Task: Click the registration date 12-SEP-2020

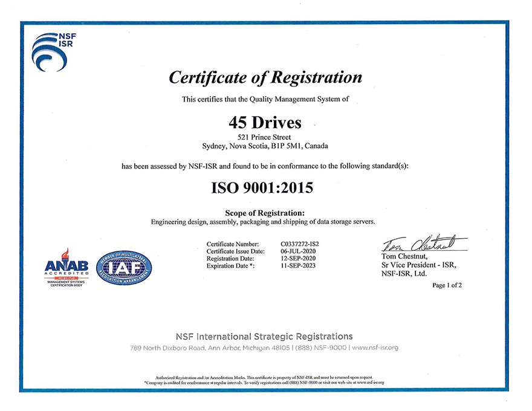Action: tap(297, 258)
